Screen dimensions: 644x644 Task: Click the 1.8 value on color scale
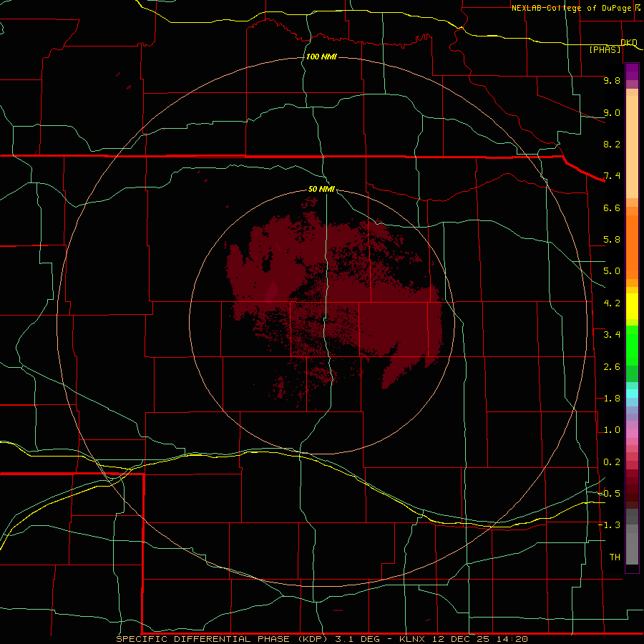(x=612, y=399)
